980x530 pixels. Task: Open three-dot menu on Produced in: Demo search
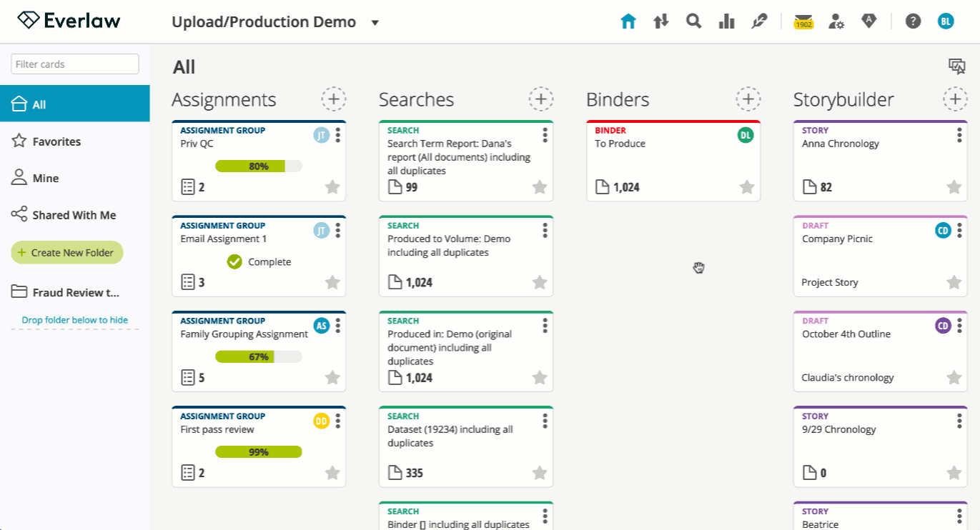tap(545, 325)
